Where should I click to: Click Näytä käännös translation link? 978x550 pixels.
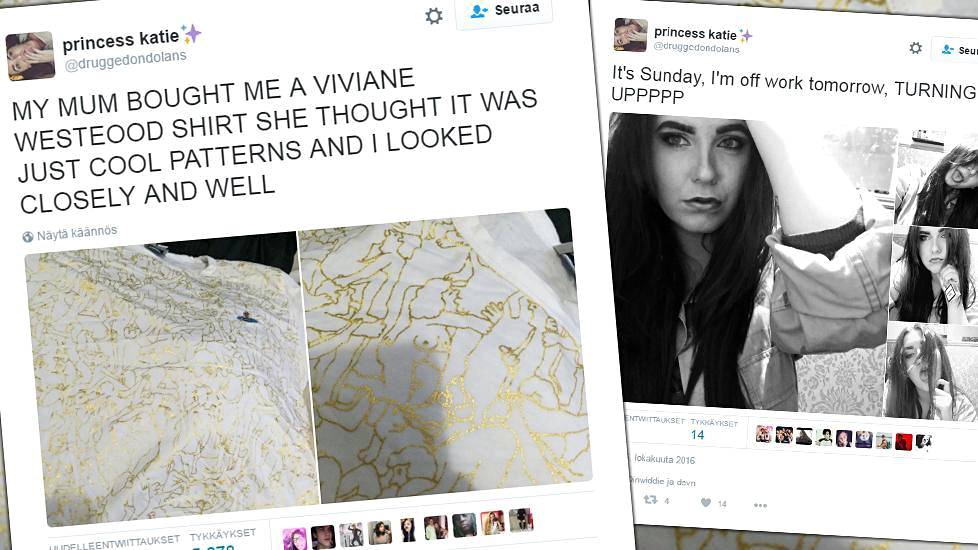point(77,233)
